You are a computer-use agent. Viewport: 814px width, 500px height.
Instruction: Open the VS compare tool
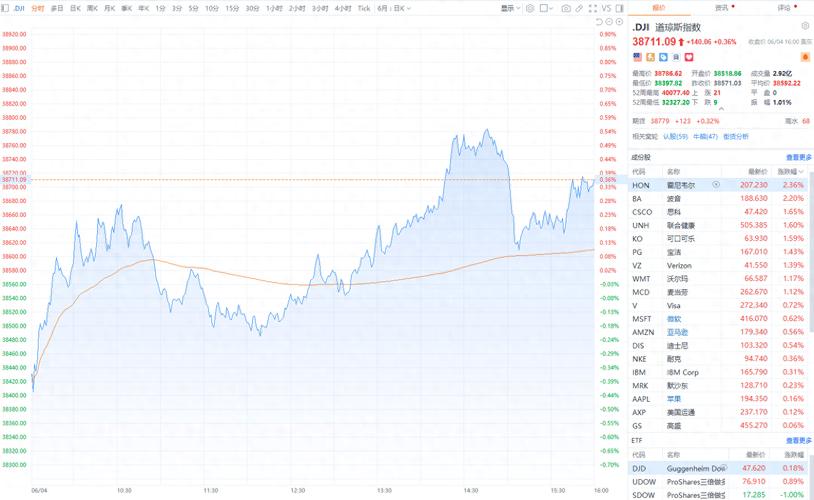coord(606,8)
